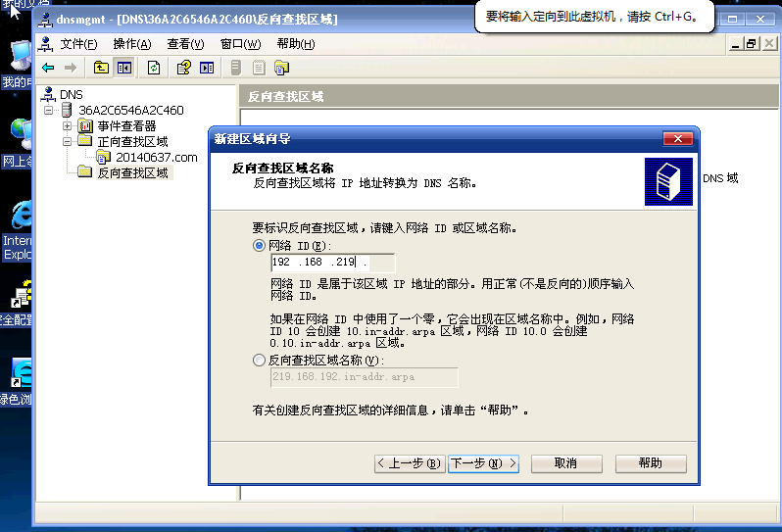Image resolution: width=782 pixels, height=532 pixels.
Task: Click the server icon in toolbar
Action: click(x=235, y=68)
